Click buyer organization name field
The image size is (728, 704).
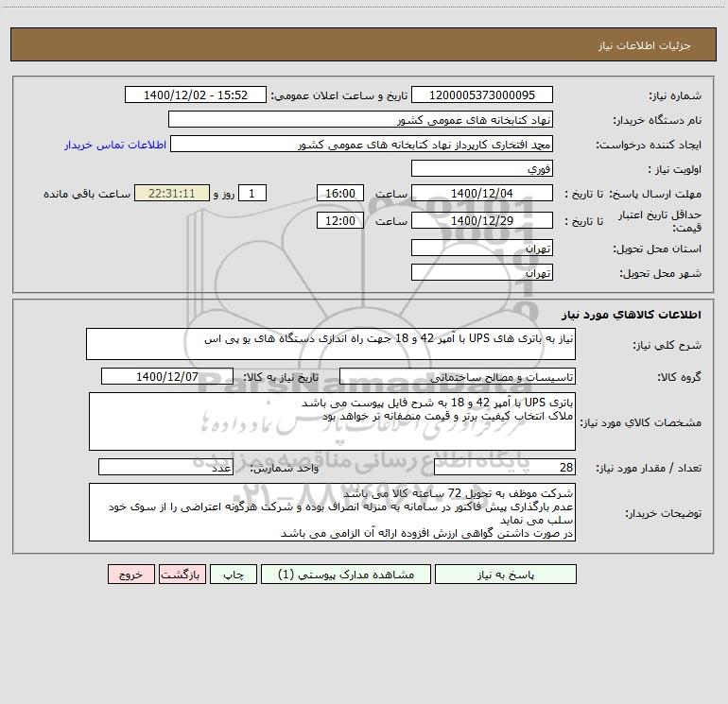pos(360,120)
